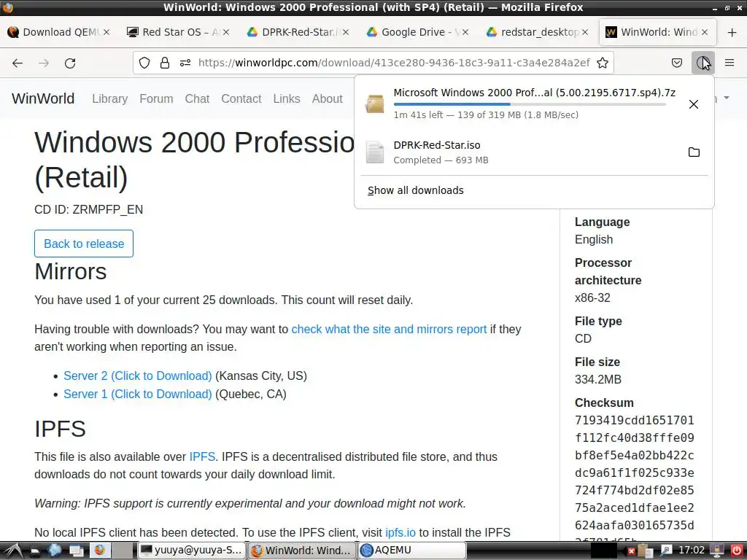Visit the ipfs.io link

click(x=400, y=532)
